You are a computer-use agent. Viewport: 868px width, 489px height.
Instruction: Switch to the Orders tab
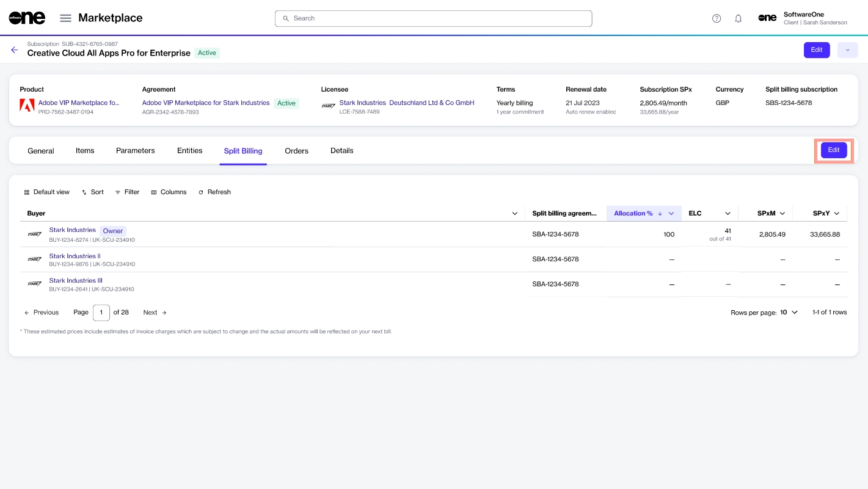click(x=296, y=151)
